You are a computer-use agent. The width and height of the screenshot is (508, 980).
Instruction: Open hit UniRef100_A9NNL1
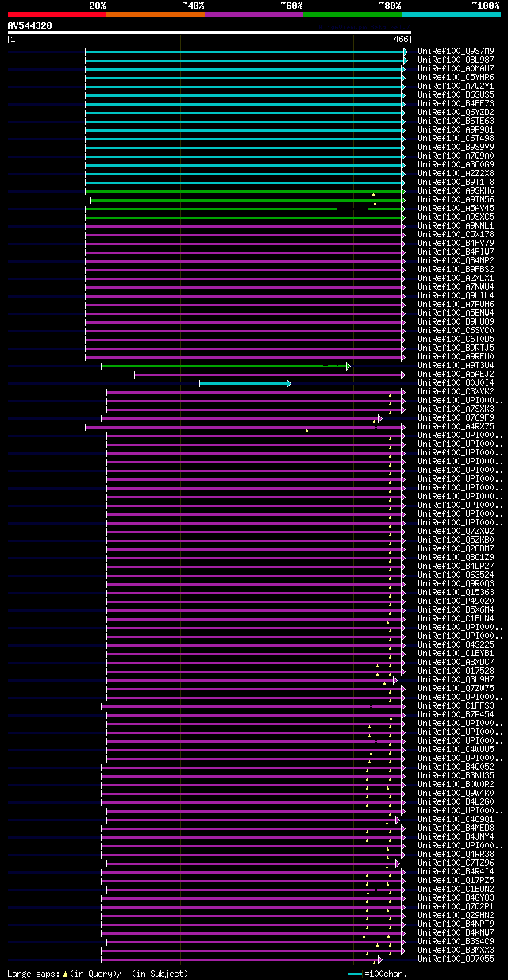[456, 225]
